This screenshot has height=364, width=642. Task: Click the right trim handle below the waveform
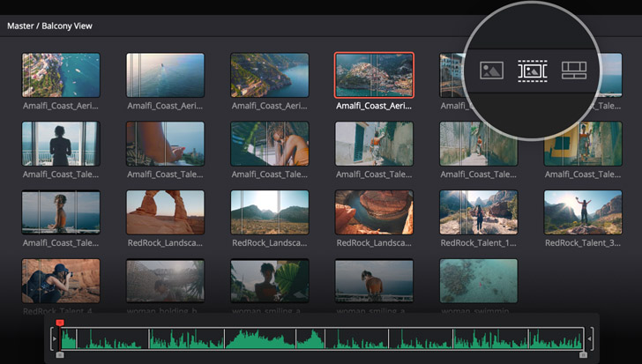(x=583, y=354)
